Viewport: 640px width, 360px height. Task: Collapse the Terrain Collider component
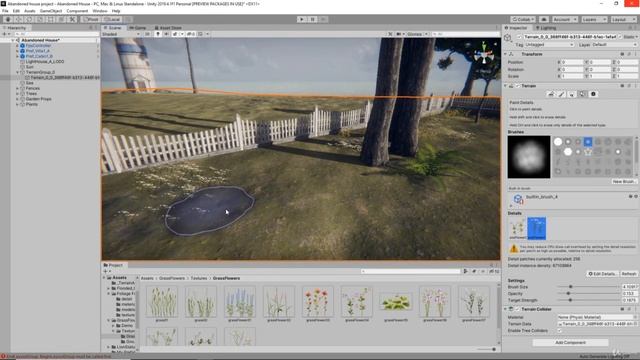[505, 309]
